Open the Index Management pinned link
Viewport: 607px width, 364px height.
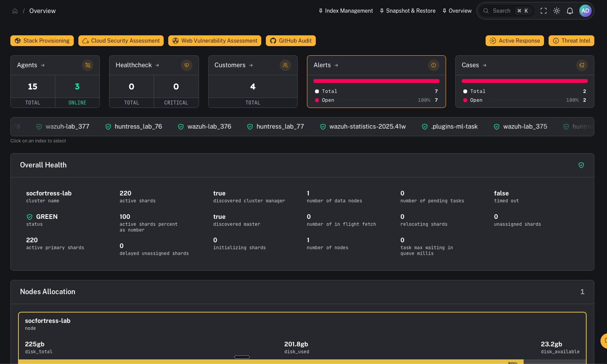coord(346,11)
